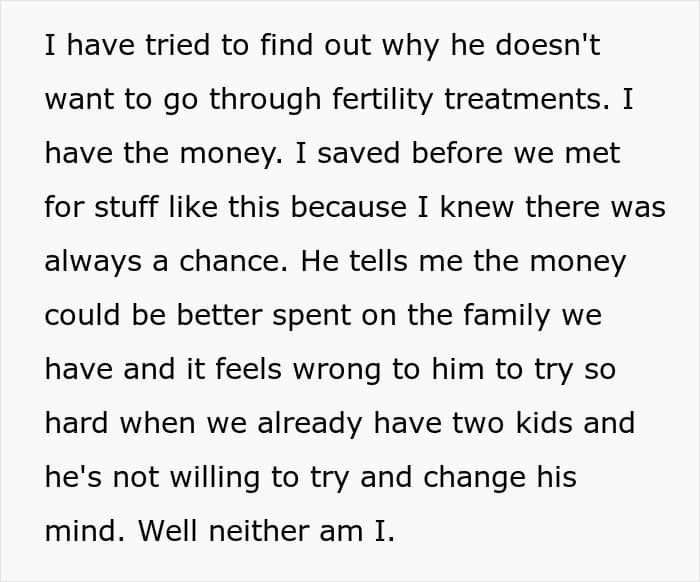
Task: Select the word "kids" in the text
Action: [544, 423]
